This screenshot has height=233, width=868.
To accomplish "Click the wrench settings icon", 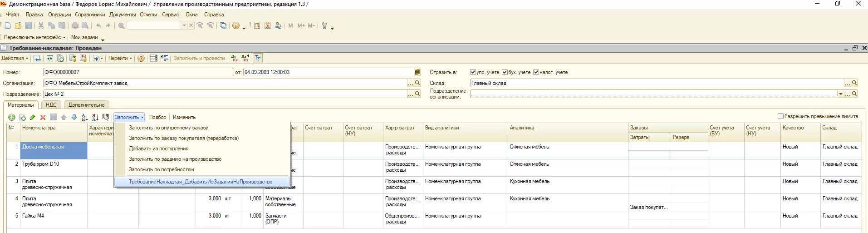I will [x=324, y=26].
